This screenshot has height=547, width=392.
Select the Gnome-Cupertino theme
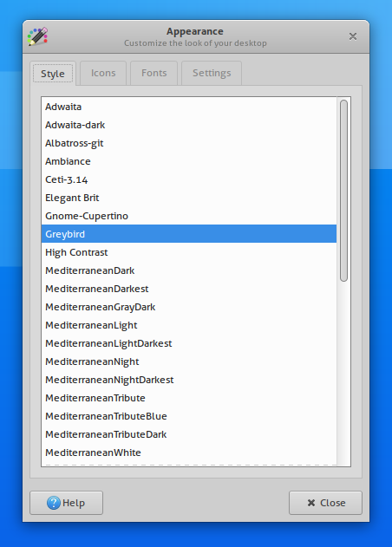pos(189,216)
